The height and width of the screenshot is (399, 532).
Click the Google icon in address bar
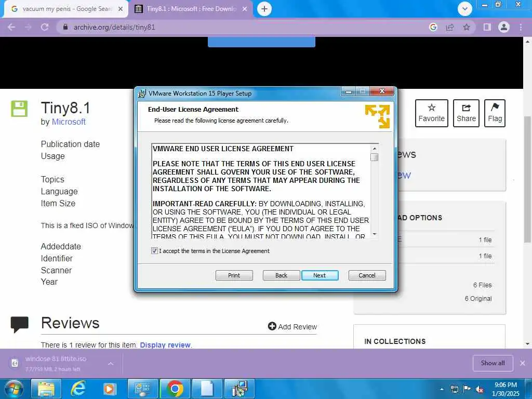click(433, 27)
